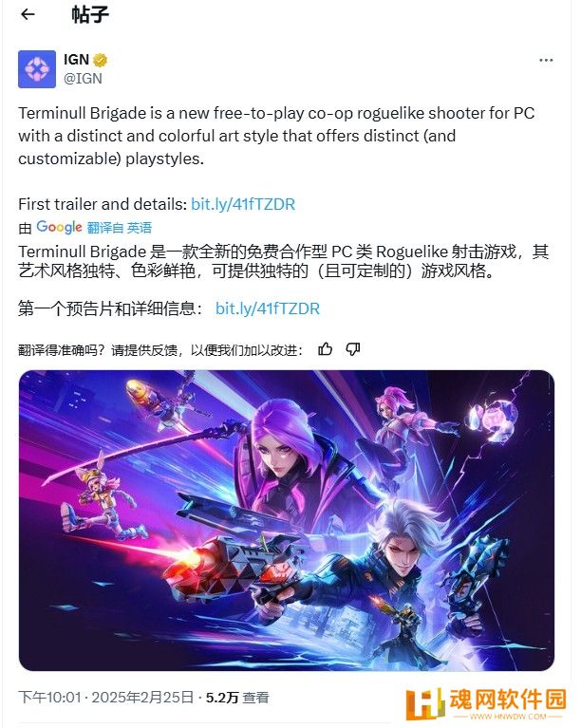The width and height of the screenshot is (581, 728).
Task: Click the thumbs up translation feedback icon
Action: tap(325, 349)
